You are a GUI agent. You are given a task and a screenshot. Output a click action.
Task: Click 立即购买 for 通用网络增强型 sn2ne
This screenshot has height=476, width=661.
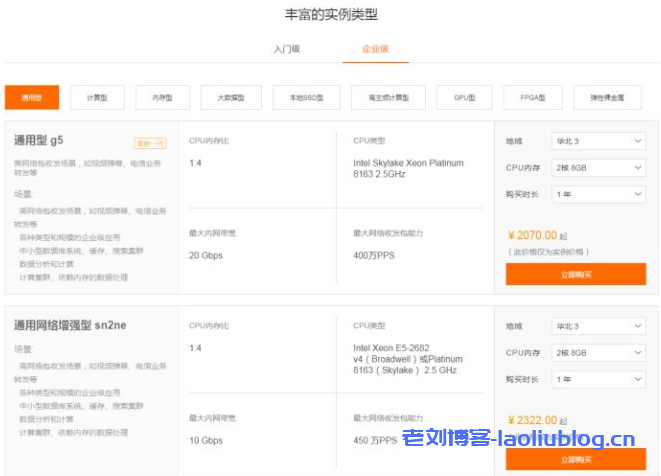(575, 458)
